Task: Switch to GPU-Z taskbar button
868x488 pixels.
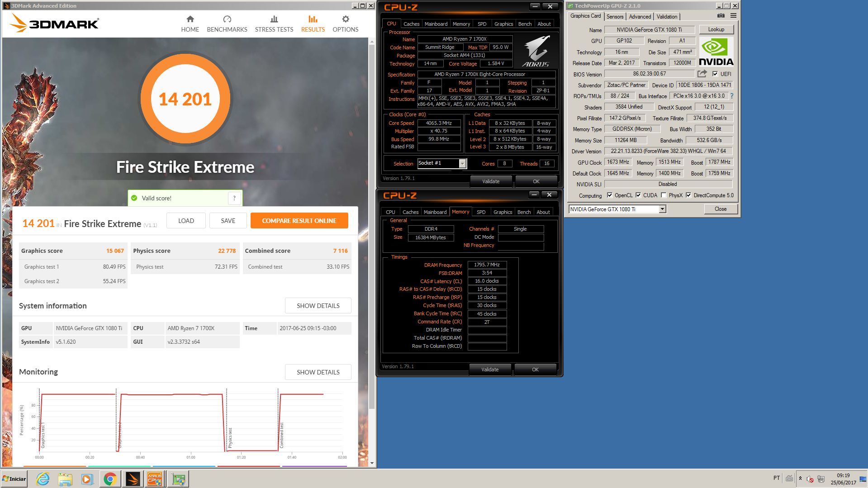Action: pos(178,479)
